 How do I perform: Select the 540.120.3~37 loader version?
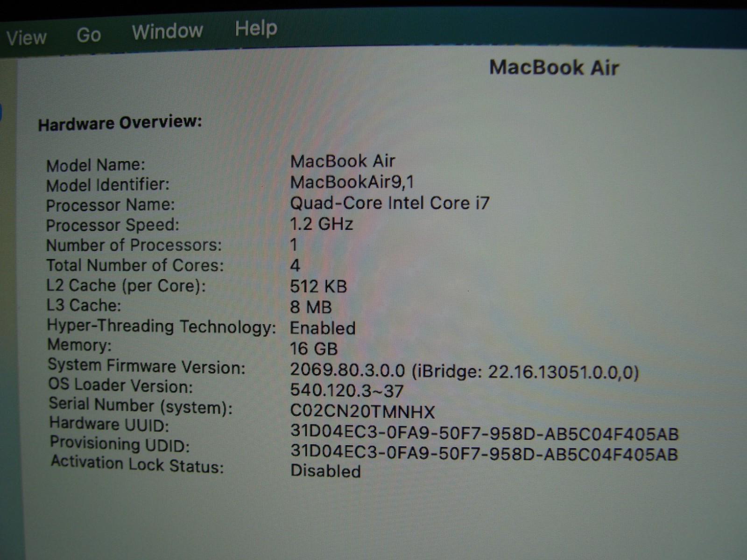(x=347, y=391)
